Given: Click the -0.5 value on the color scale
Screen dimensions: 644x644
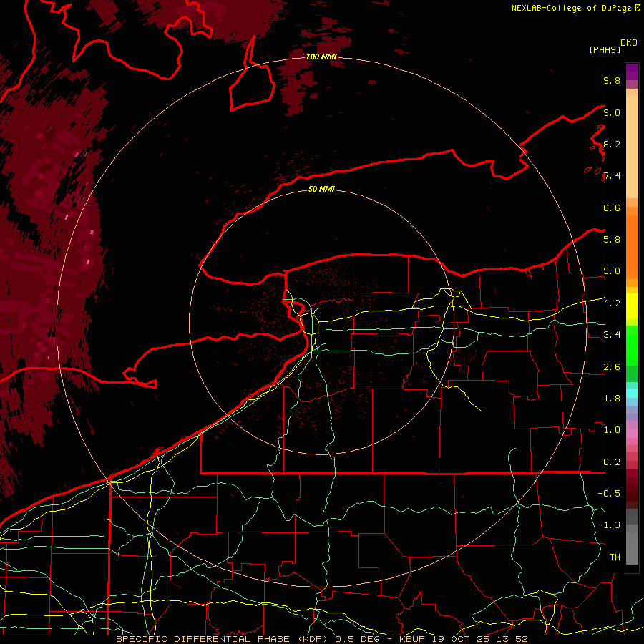Looking at the screenshot, I should 609,494.
